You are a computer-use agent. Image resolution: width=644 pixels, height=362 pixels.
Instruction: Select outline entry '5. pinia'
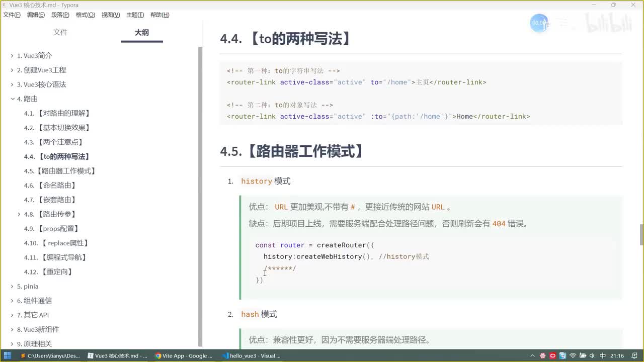click(x=28, y=286)
